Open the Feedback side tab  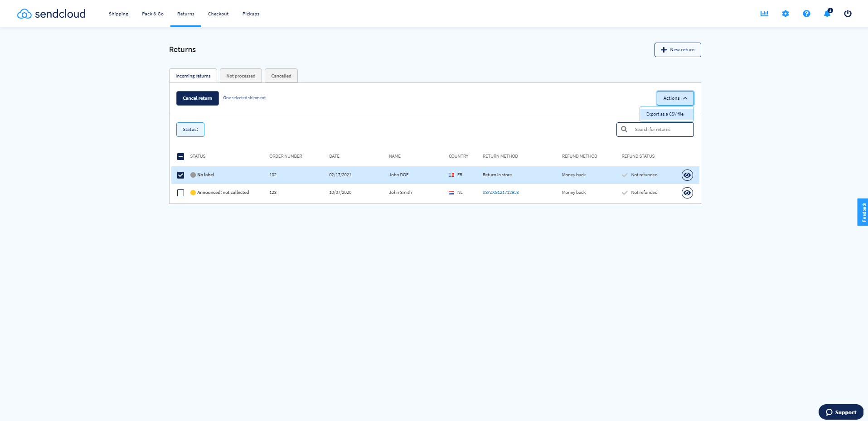tap(863, 212)
